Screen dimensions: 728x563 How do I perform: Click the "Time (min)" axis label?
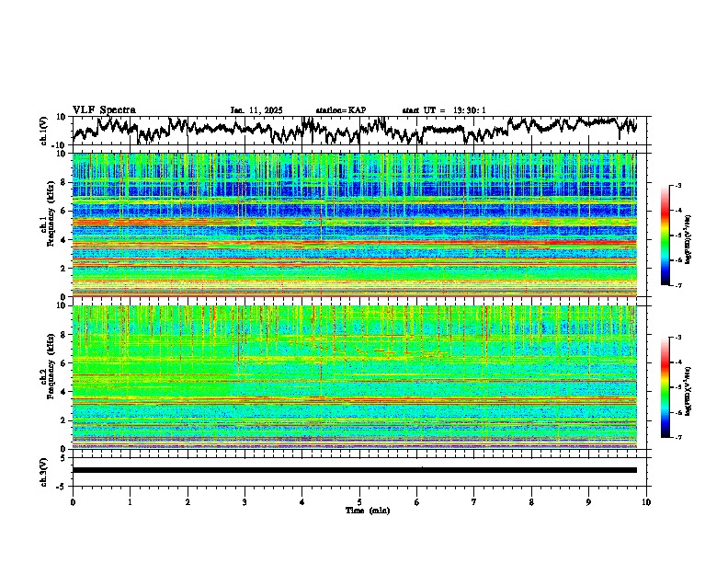coord(368,511)
